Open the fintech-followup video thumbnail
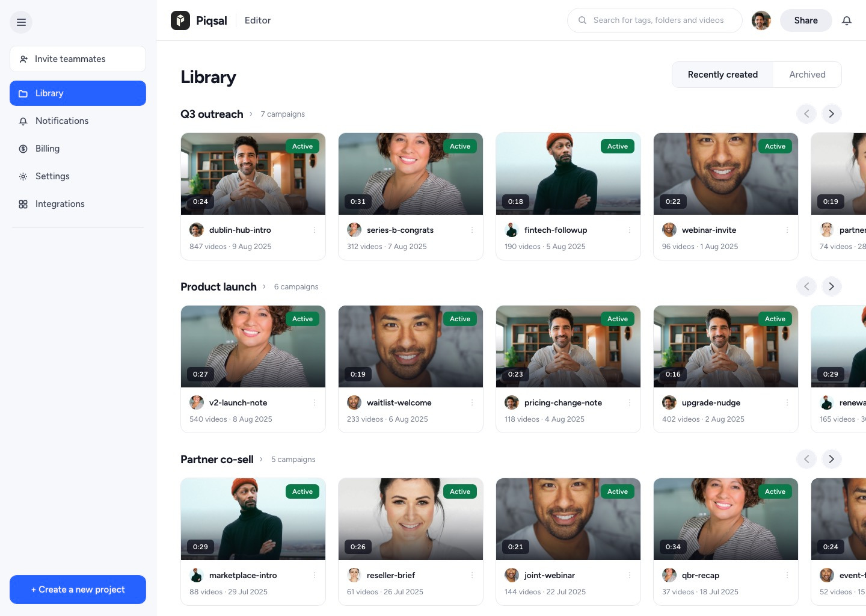This screenshot has width=866, height=616. [568, 174]
